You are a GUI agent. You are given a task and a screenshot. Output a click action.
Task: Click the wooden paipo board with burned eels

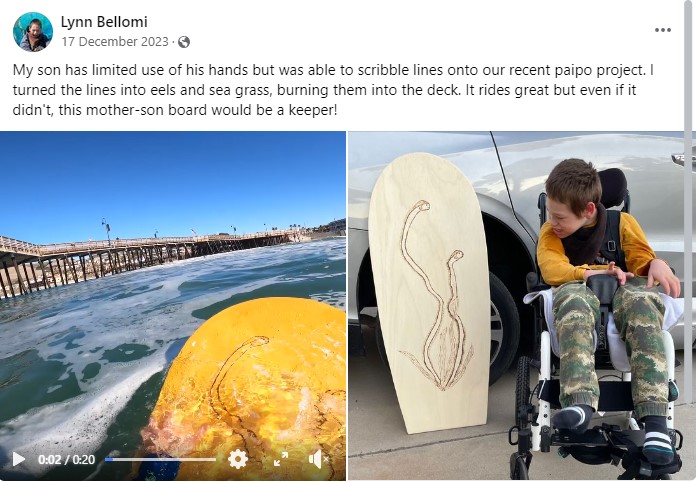(x=429, y=293)
